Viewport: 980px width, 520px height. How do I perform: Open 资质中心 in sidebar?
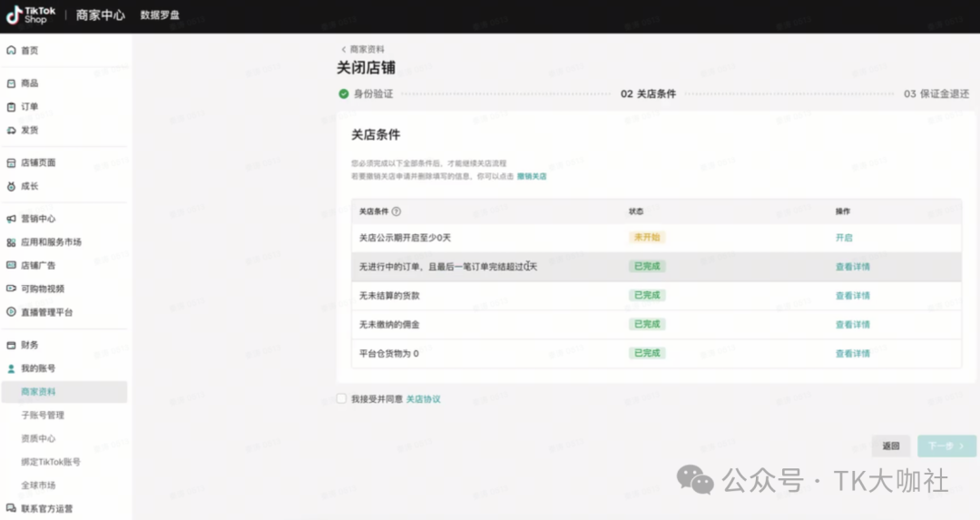(38, 438)
